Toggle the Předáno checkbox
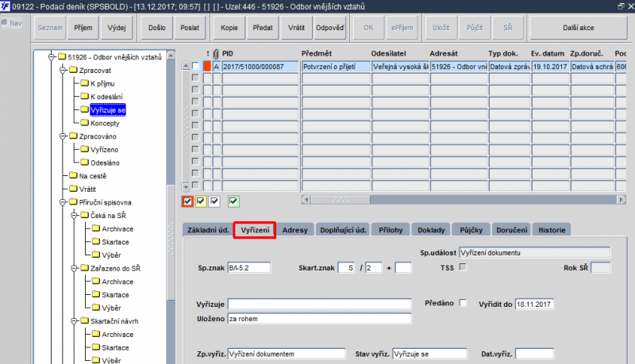 tap(463, 302)
